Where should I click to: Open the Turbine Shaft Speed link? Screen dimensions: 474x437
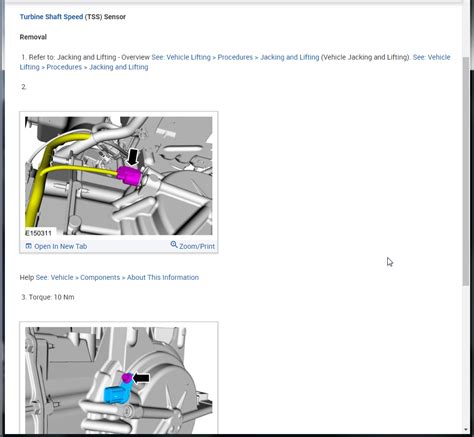click(51, 17)
